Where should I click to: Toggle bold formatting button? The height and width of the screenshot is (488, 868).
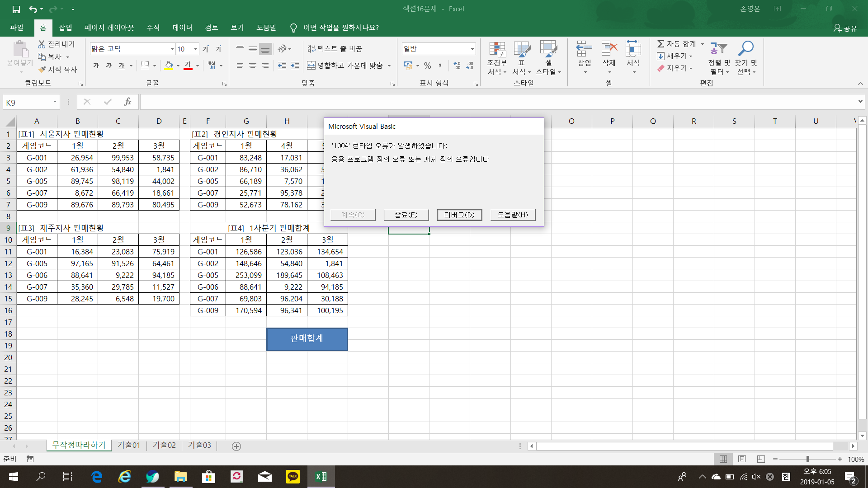[x=96, y=66]
